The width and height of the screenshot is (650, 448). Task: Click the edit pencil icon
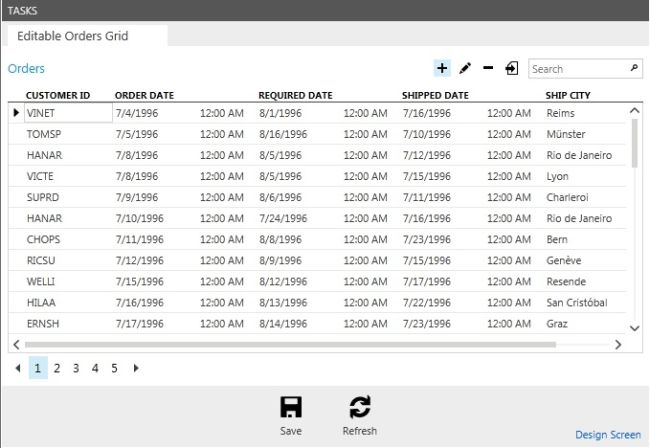click(x=465, y=68)
